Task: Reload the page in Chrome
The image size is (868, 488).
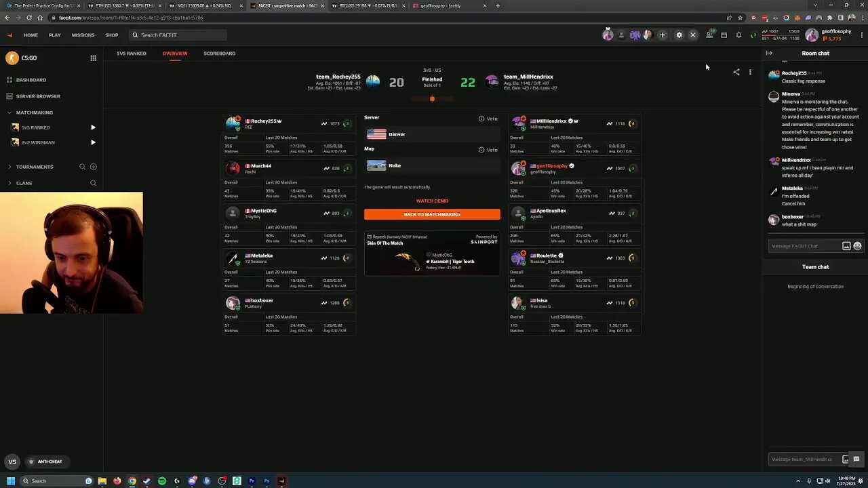Action: pos(29,18)
